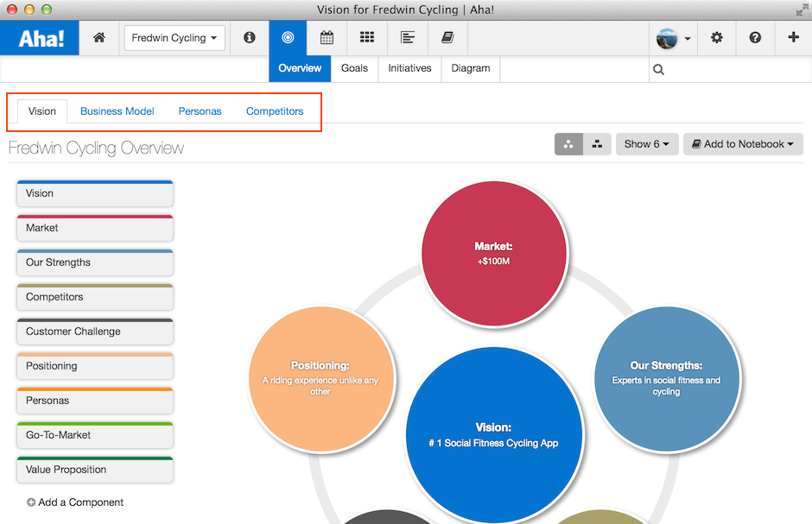Screen dimensions: 812x524
Task: Expand the Show 6 dropdown
Action: click(x=647, y=144)
